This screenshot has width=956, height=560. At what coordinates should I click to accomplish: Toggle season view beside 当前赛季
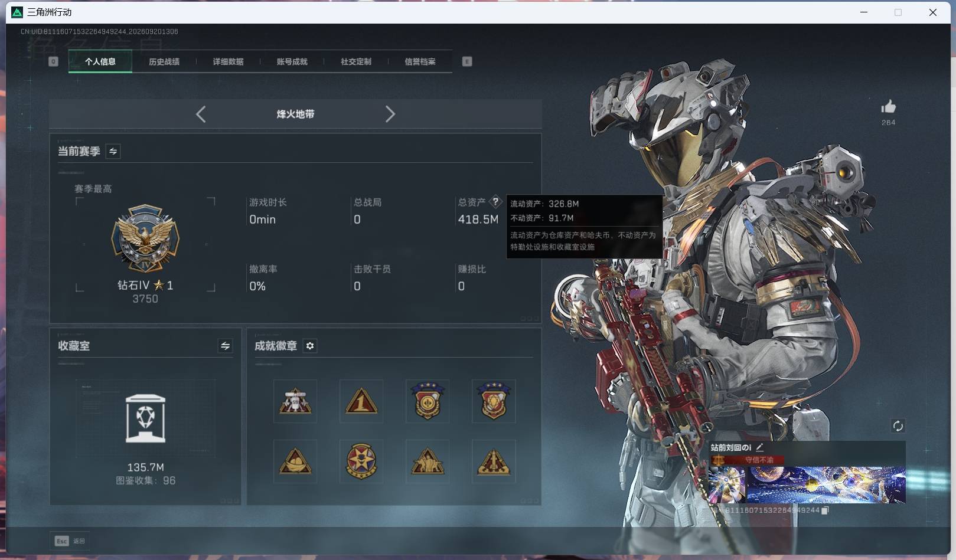click(x=113, y=152)
